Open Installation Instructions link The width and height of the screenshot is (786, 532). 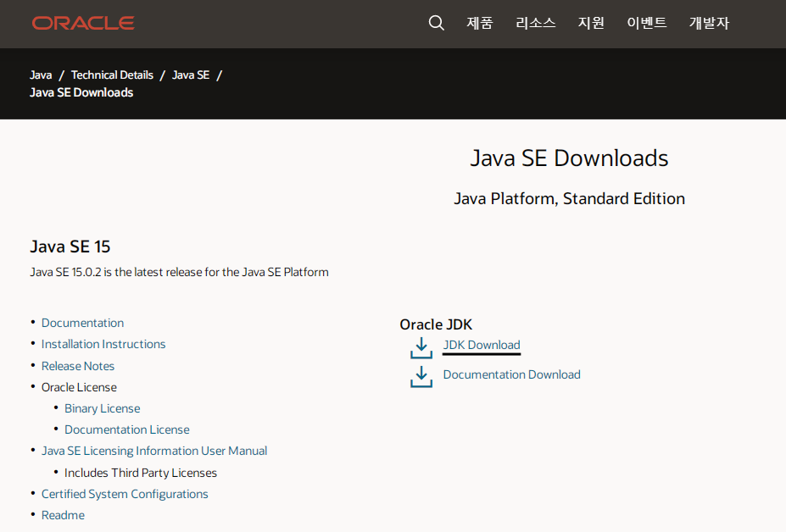(103, 344)
